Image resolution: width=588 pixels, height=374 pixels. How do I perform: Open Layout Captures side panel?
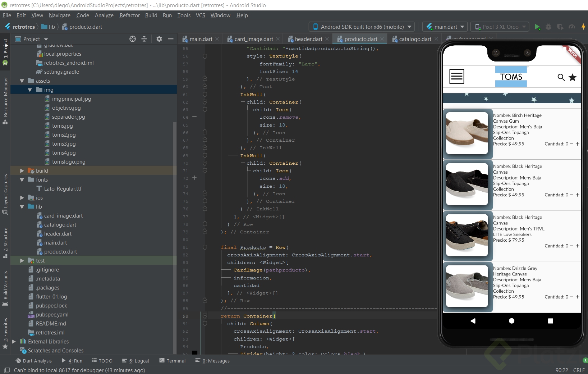(5, 195)
